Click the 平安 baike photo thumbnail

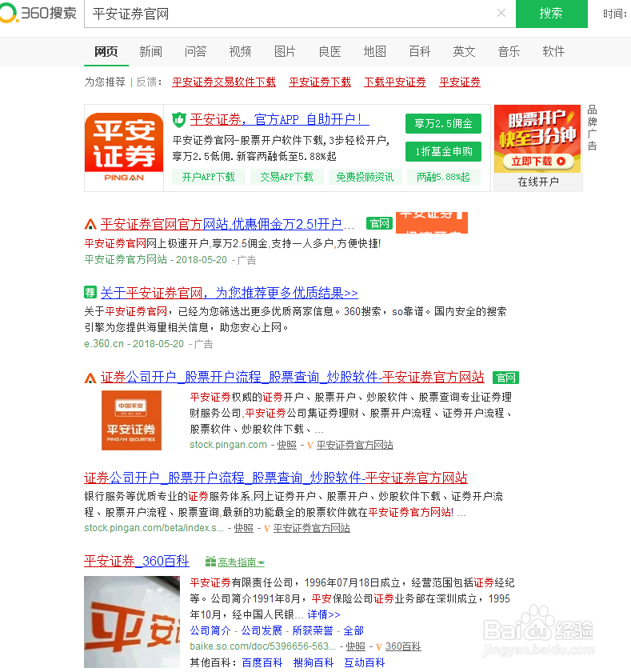point(132,622)
